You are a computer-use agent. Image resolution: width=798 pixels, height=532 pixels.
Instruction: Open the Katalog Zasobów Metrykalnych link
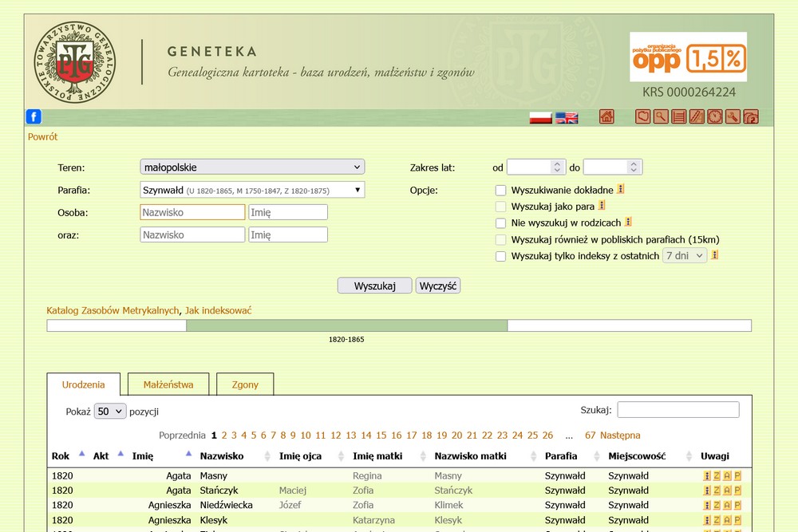point(113,310)
